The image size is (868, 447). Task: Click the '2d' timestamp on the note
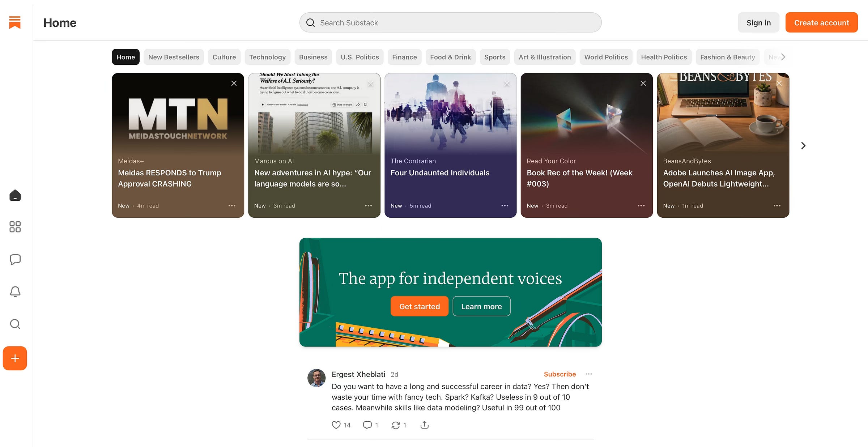coord(394,374)
